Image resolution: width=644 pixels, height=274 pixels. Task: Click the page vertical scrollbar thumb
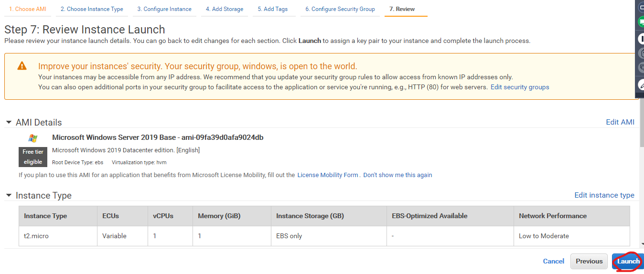coord(641,123)
